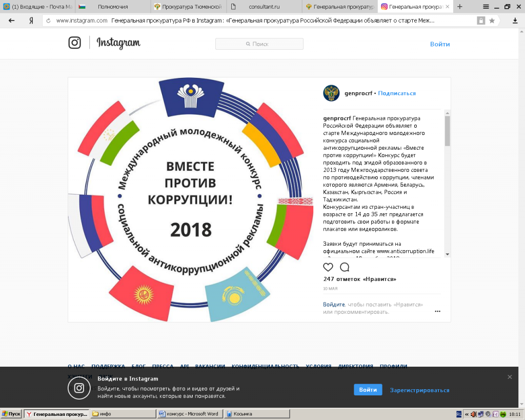The width and height of the screenshot is (525, 420).
Task: Open a new browser tab with plus
Action: coord(459,7)
